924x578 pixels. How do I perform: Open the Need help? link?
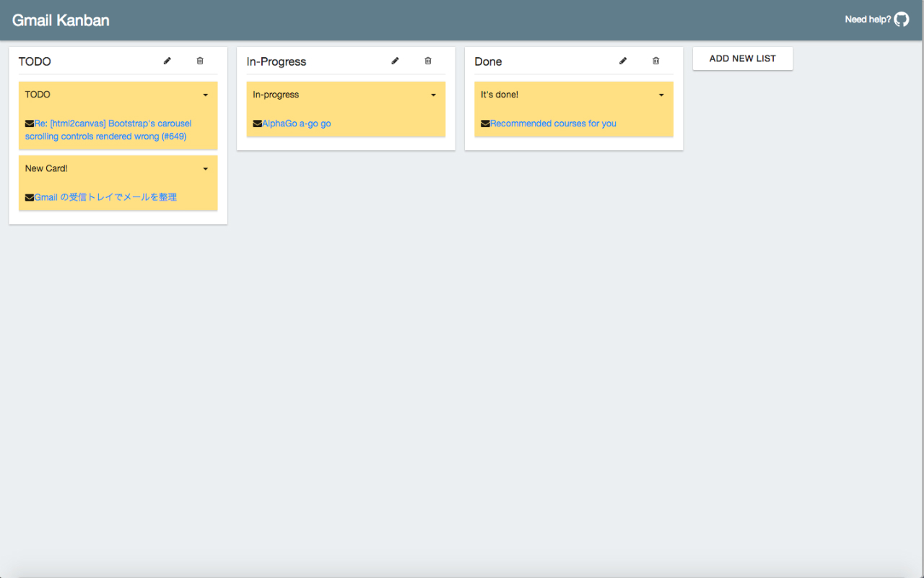tap(868, 20)
